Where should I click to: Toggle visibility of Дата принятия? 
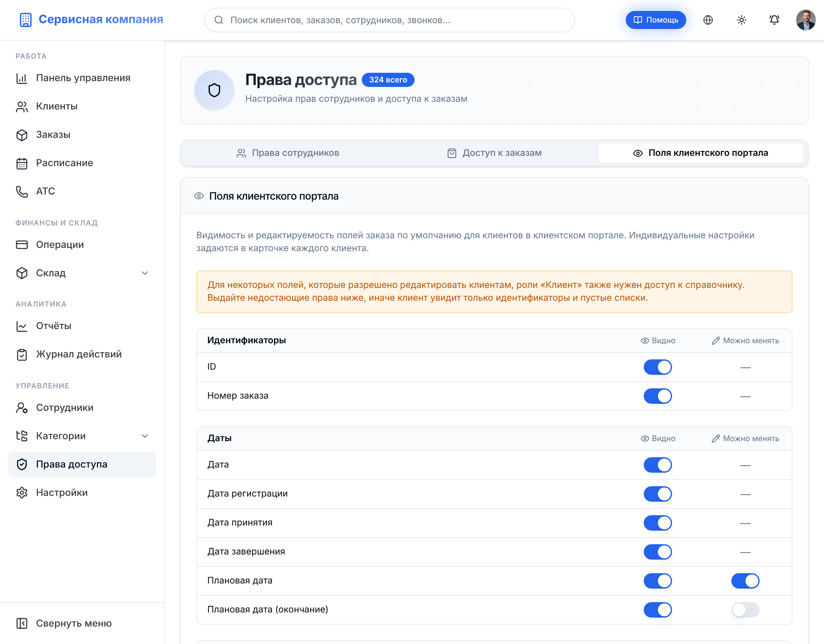coord(658,523)
